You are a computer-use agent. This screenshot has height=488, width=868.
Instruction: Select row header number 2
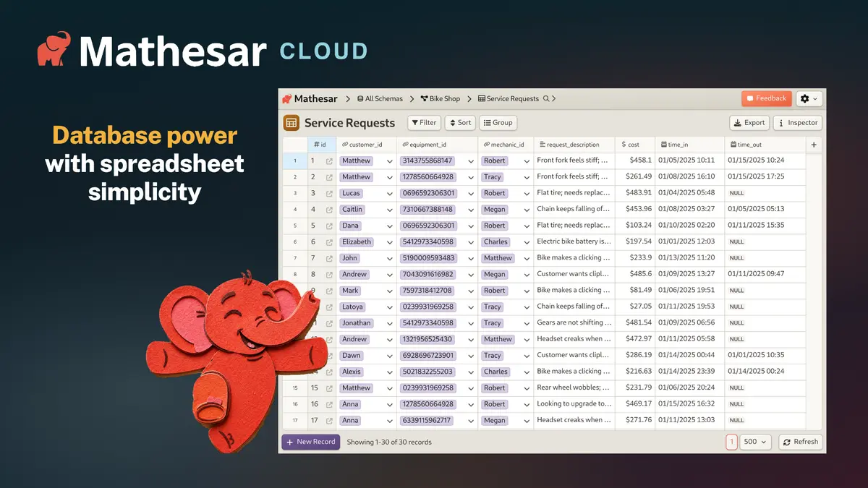click(294, 177)
